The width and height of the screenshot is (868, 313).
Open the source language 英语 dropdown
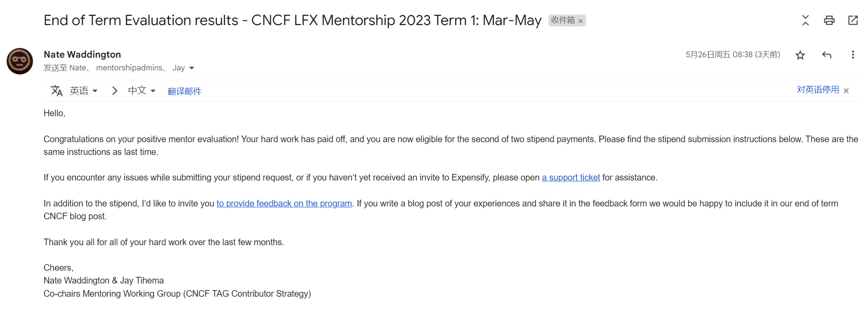(x=84, y=91)
